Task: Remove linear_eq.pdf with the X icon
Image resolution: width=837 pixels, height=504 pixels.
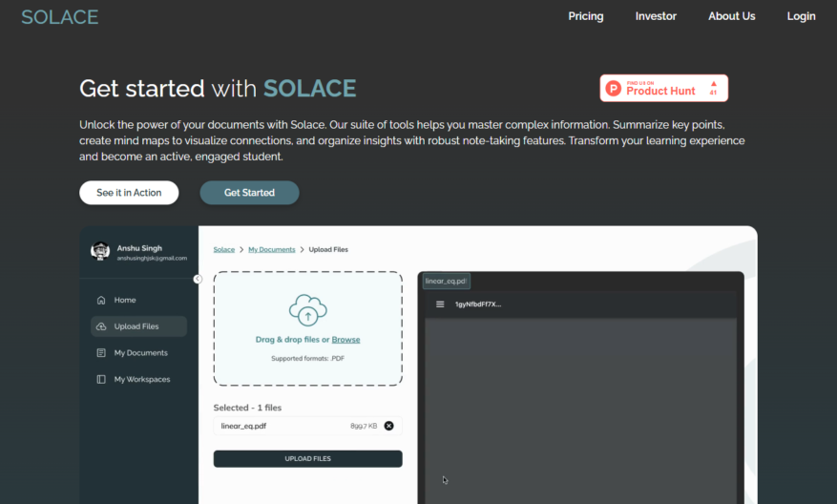Action: tap(389, 426)
